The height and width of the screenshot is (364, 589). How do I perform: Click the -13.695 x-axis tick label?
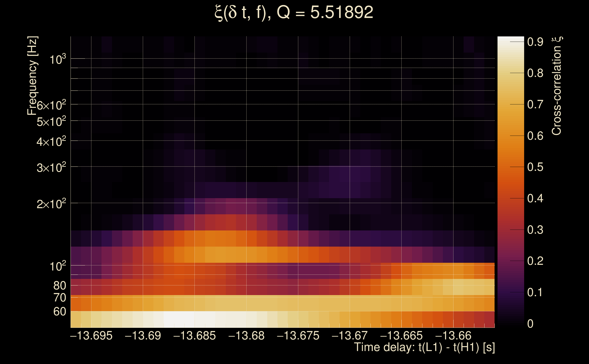(x=91, y=336)
